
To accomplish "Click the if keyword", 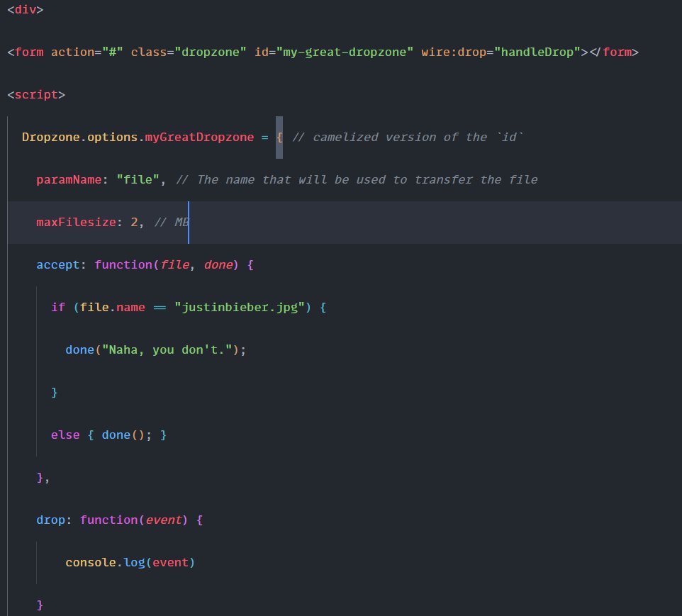I will pos(58,308).
